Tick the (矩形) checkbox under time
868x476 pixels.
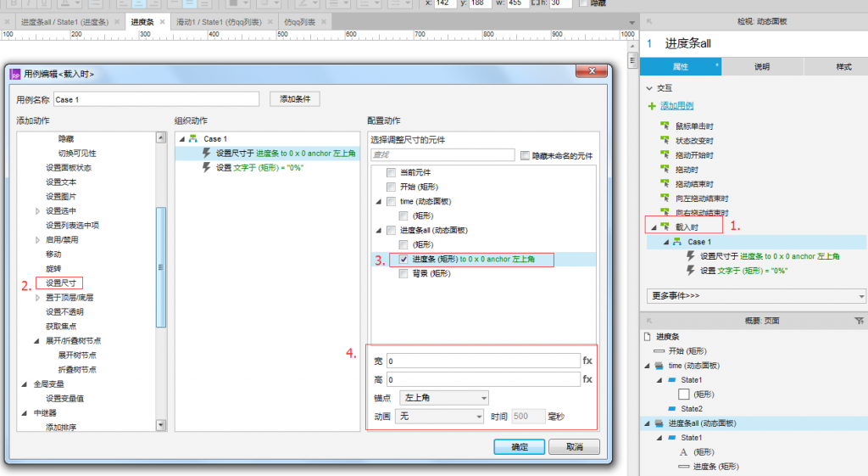point(403,216)
